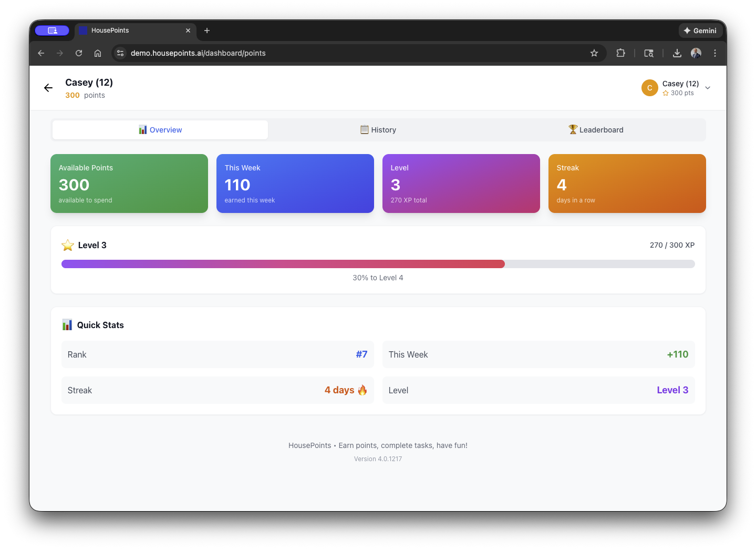756x550 pixels.
Task: Click the Available Points 300 card
Action: coord(129,184)
